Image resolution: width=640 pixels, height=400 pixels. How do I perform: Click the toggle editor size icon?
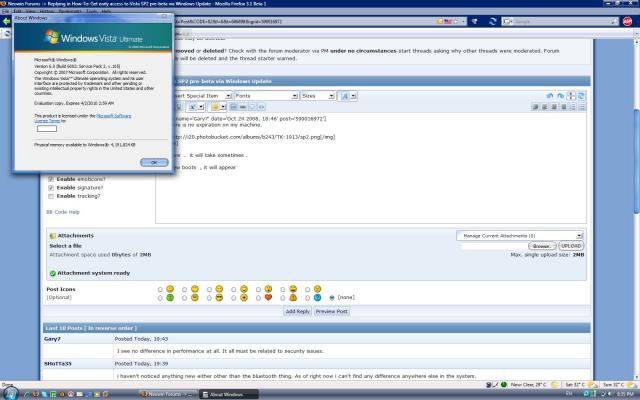pos(571,96)
